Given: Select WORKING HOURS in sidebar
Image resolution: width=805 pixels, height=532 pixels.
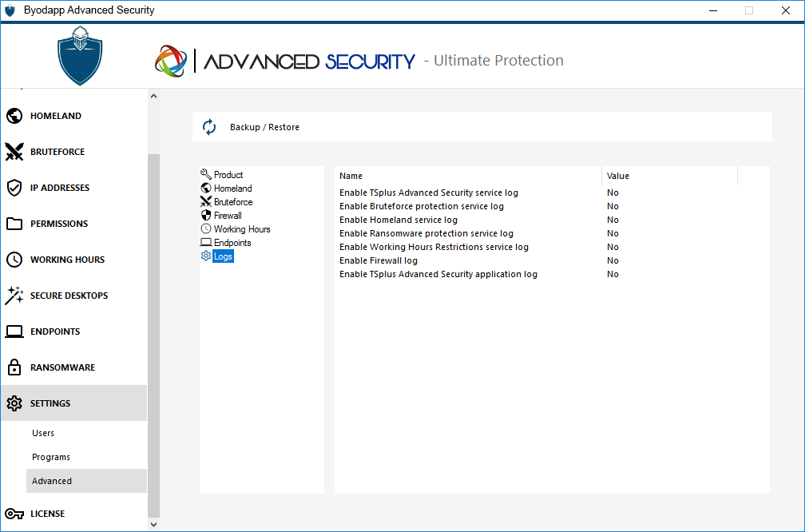Looking at the screenshot, I should pos(74,260).
